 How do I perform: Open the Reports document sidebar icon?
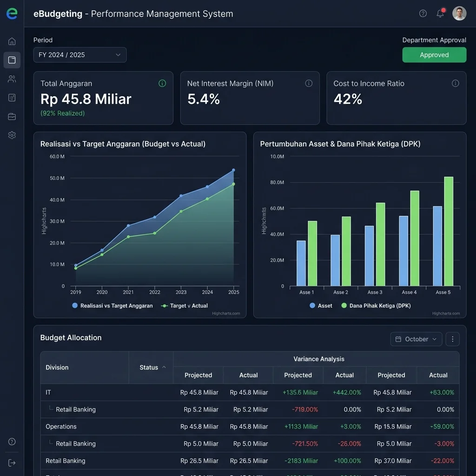[12, 98]
